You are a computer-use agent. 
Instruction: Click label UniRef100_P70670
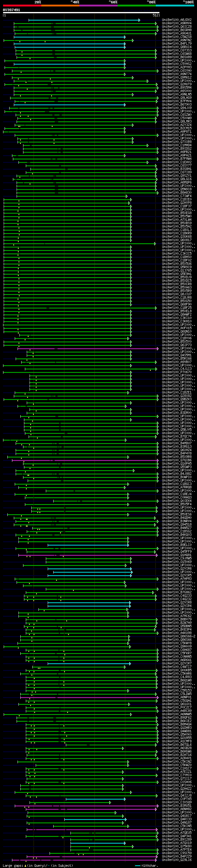pos(177,372)
